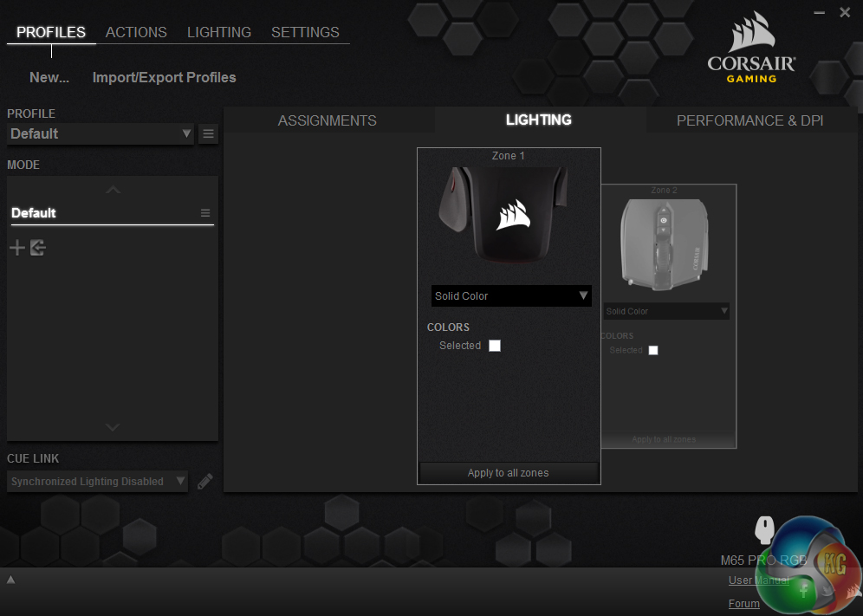Open Import/Export Profiles
Viewport: 863px width, 616px height.
click(164, 78)
